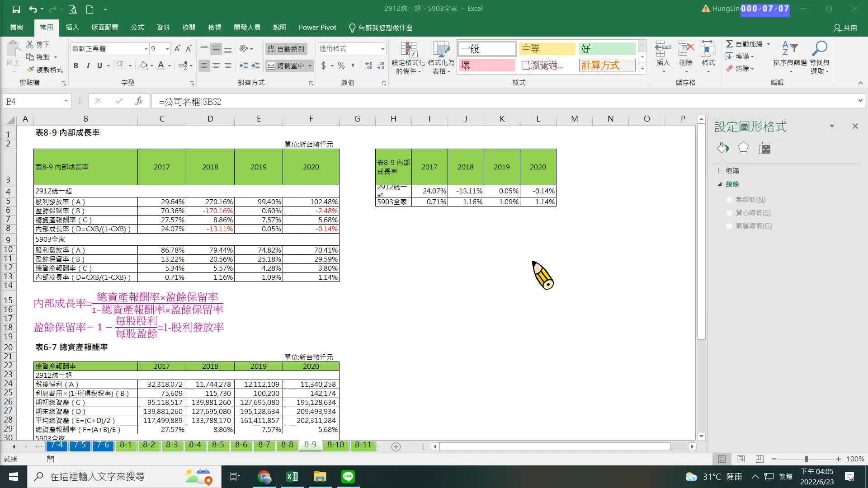Open the font size dropdown
This screenshot has height=488, width=868.
tap(167, 49)
